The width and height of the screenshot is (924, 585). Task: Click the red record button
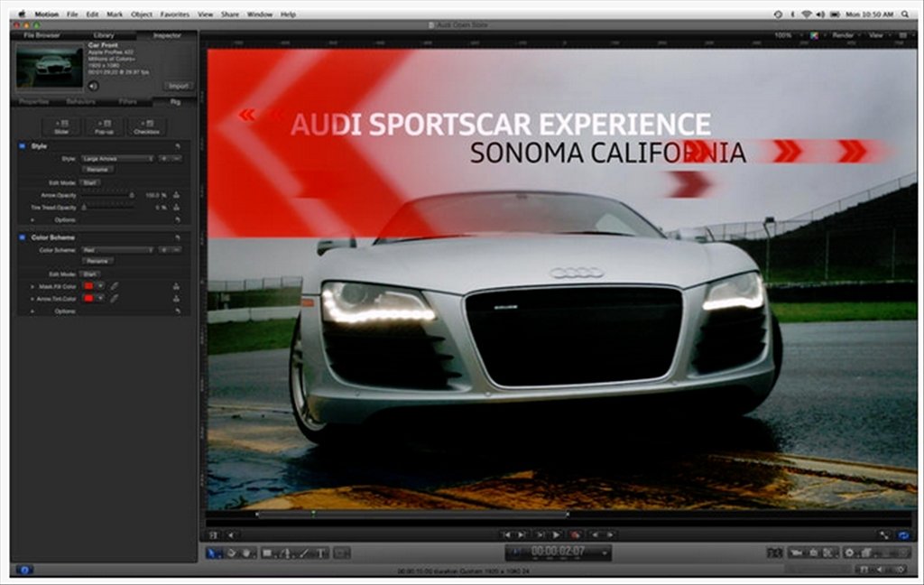pyautogui.click(x=575, y=534)
